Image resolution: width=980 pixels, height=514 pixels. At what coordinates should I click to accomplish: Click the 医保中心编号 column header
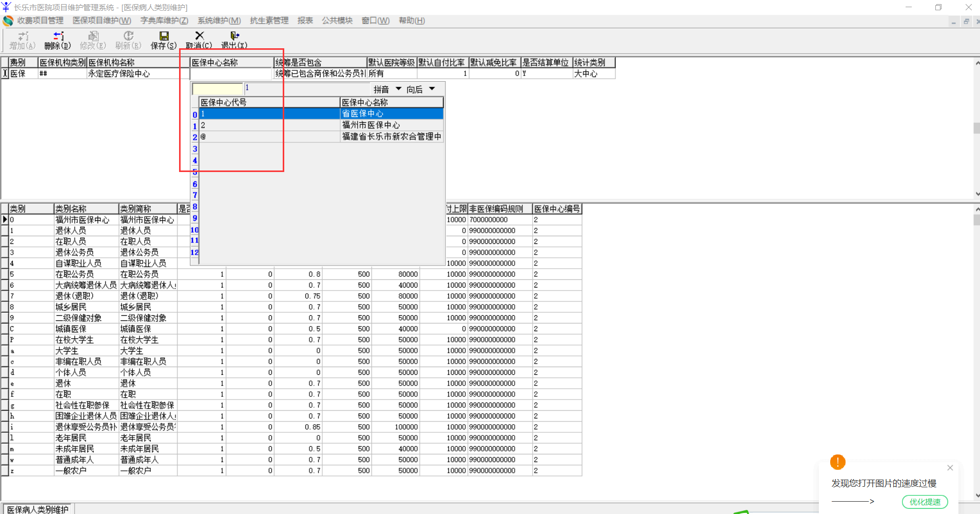557,208
